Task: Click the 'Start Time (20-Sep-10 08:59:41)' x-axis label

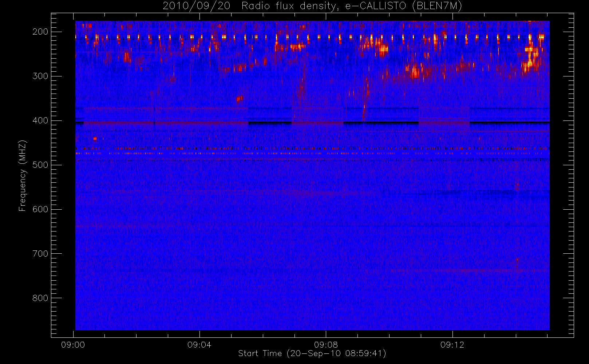Action: [x=312, y=353]
